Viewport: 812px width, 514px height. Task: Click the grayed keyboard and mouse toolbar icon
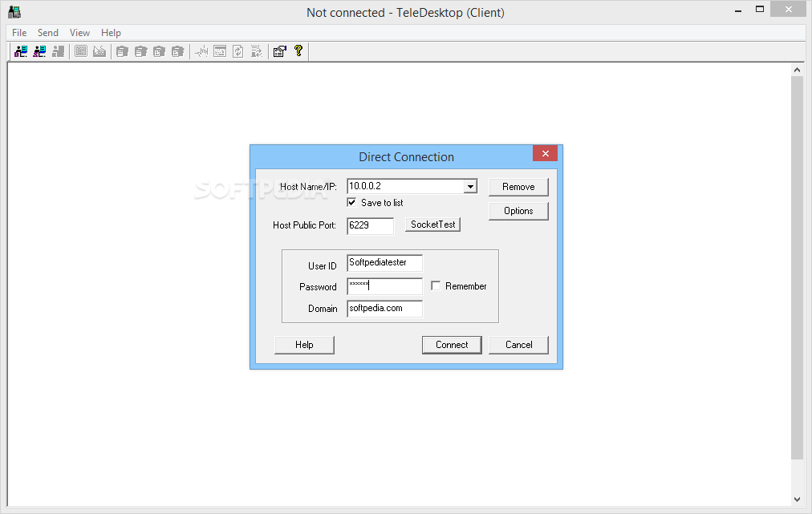click(x=99, y=51)
